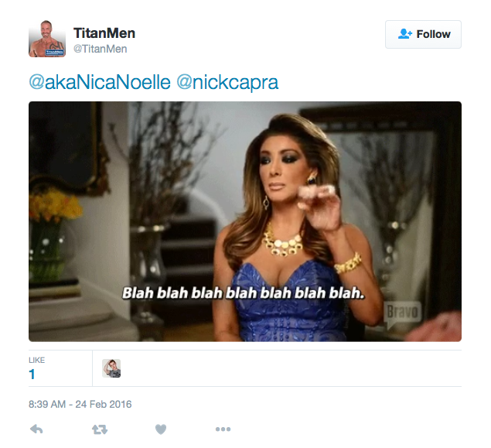Viewport: 491px width, 448px height.
Task: Click the Follow button
Action: [x=423, y=34]
